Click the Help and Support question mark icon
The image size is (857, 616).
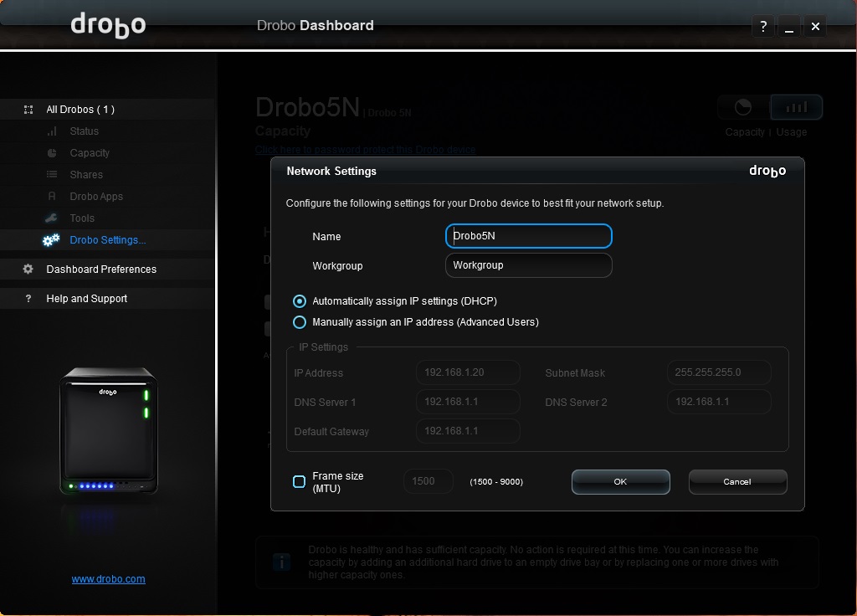(28, 299)
